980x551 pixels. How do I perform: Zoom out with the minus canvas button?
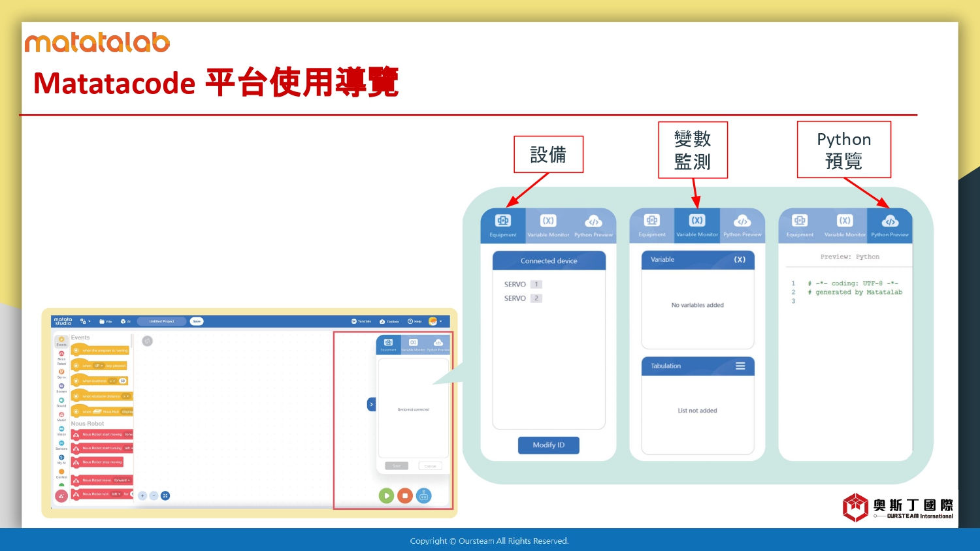point(154,496)
